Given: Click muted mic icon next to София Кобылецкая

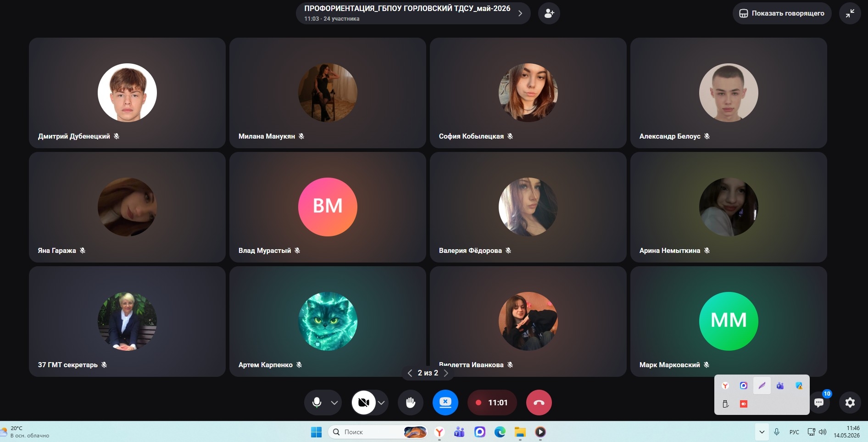Looking at the screenshot, I should 510,136.
